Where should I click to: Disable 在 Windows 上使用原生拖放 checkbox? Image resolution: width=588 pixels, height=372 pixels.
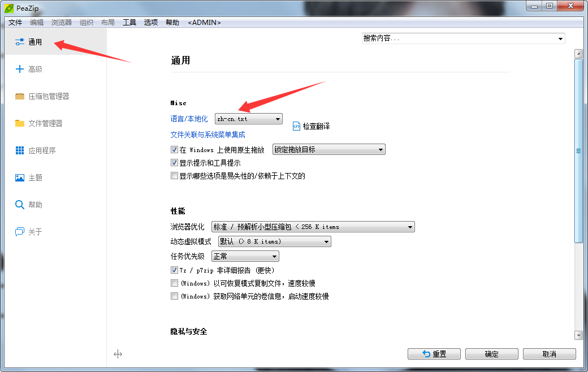click(x=174, y=150)
